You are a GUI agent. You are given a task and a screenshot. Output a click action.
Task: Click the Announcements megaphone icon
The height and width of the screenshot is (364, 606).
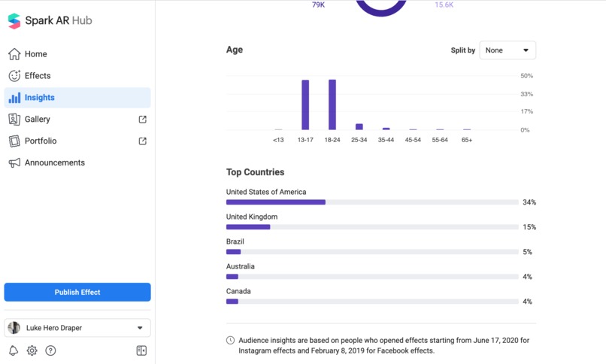(14, 162)
